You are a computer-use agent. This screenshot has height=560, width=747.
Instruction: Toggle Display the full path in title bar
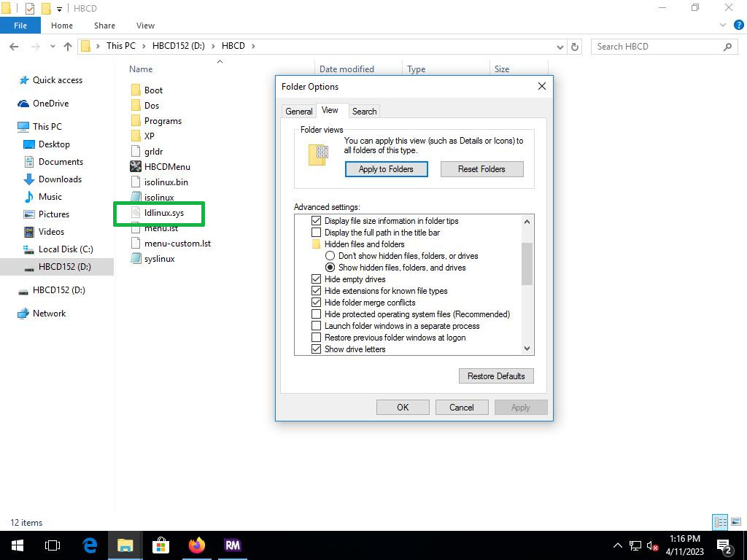coord(316,233)
